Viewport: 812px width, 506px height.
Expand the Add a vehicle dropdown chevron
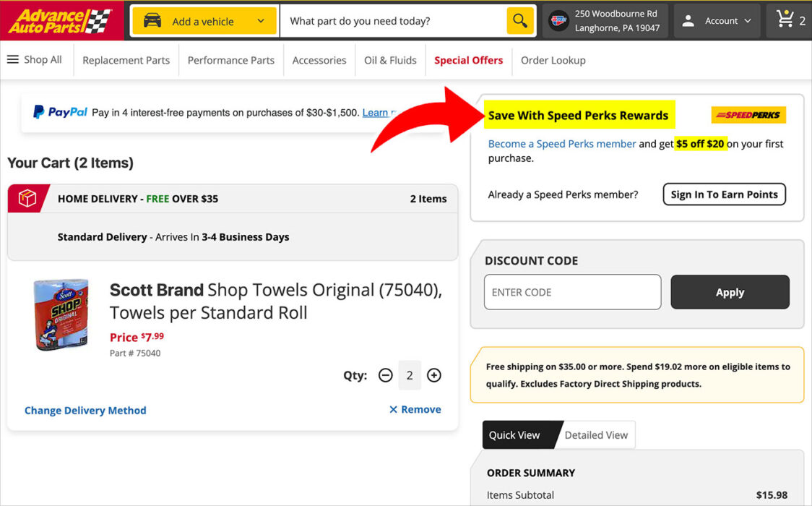point(261,21)
